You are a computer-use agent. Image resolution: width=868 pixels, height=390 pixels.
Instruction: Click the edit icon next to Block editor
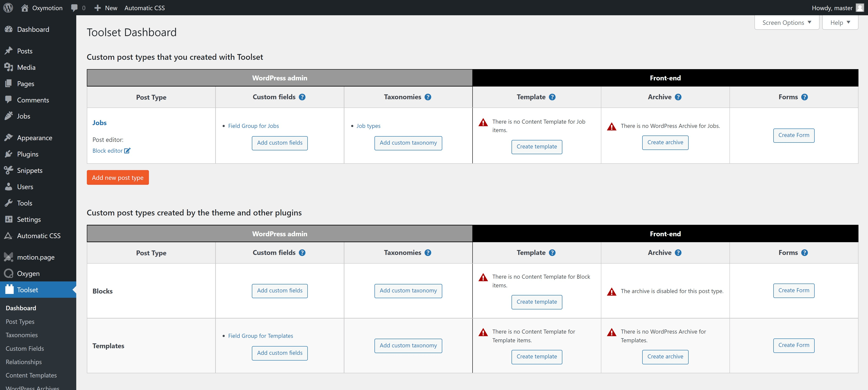(127, 151)
